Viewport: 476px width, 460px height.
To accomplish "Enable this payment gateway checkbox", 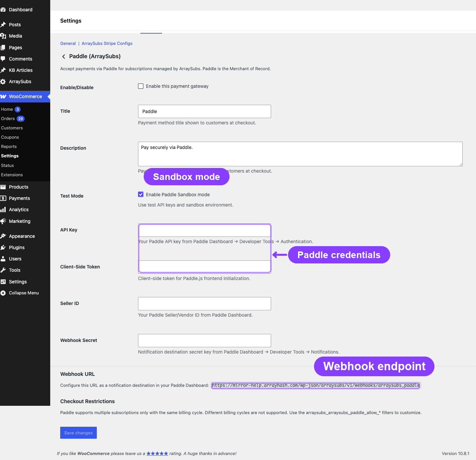I will [141, 86].
